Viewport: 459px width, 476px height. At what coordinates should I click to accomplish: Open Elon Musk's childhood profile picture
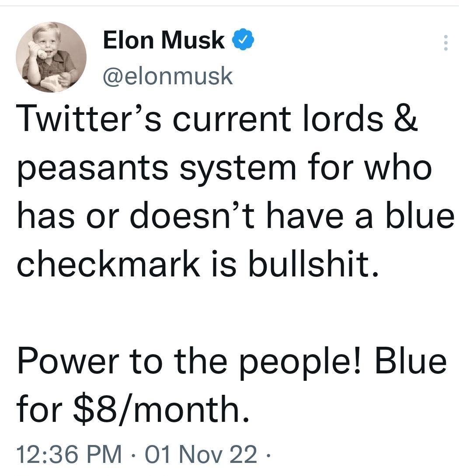[51, 57]
